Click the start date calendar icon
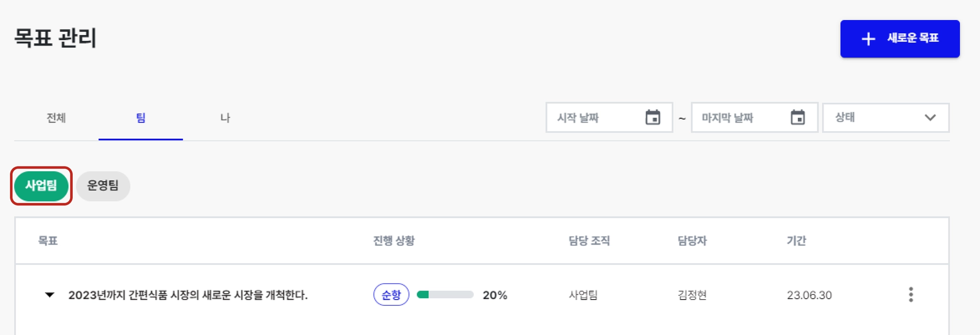Viewport: 980px width, 335px height. [653, 117]
